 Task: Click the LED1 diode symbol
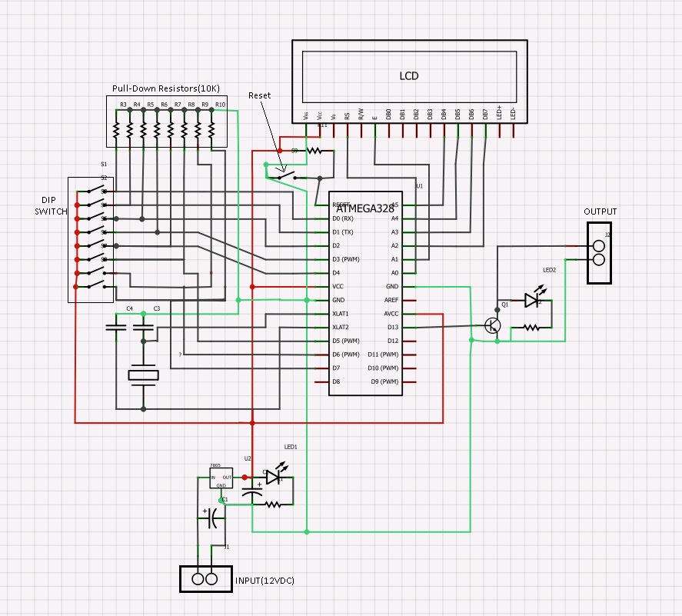(x=273, y=477)
